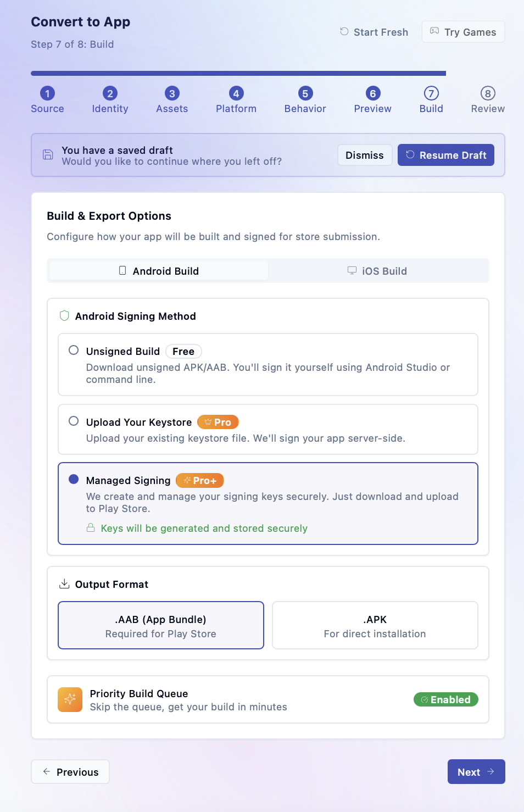Dismiss the saved draft banner

pos(364,155)
